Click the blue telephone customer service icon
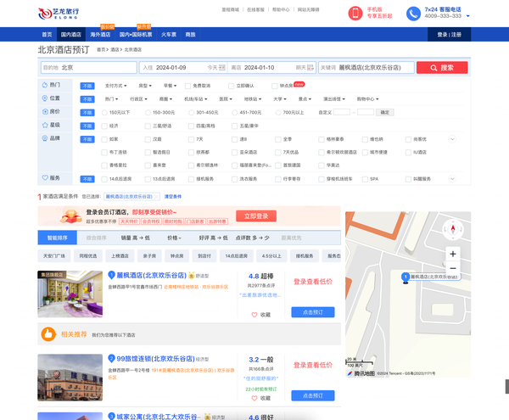Image resolution: width=509 pixels, height=420 pixels. click(413, 14)
